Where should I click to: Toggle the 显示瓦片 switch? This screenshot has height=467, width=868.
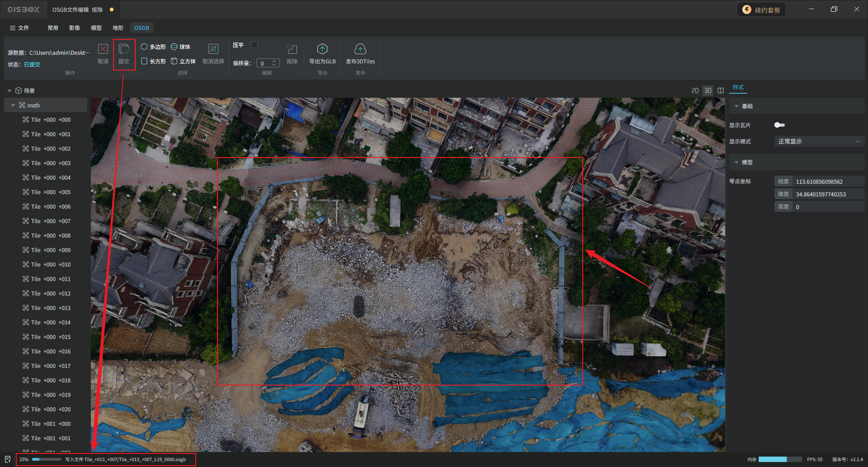click(779, 125)
